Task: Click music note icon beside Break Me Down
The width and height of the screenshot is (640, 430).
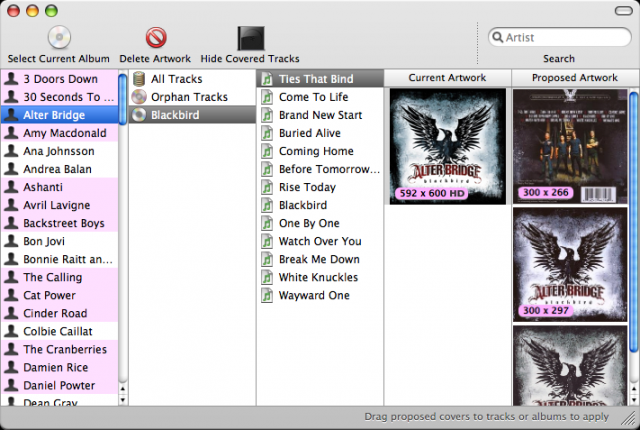Action: point(267,259)
